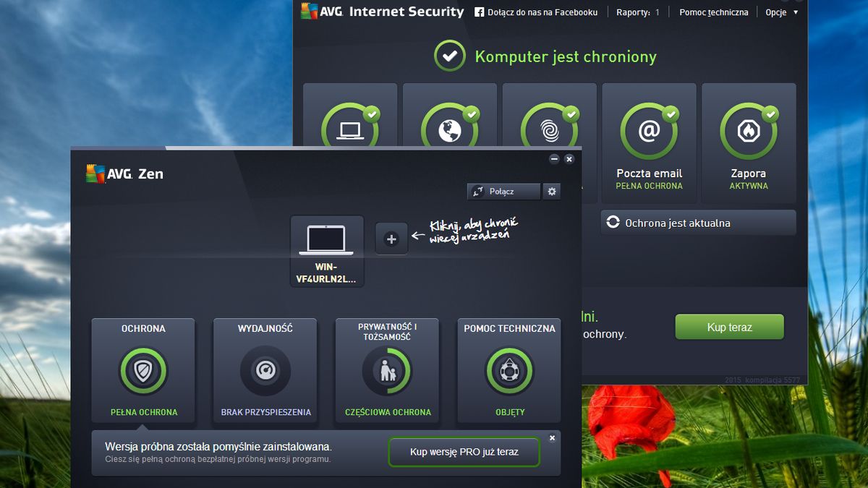This screenshot has height=488, width=868.
Task: Open the Wydajność speedometer tile in Zen
Action: (265, 370)
